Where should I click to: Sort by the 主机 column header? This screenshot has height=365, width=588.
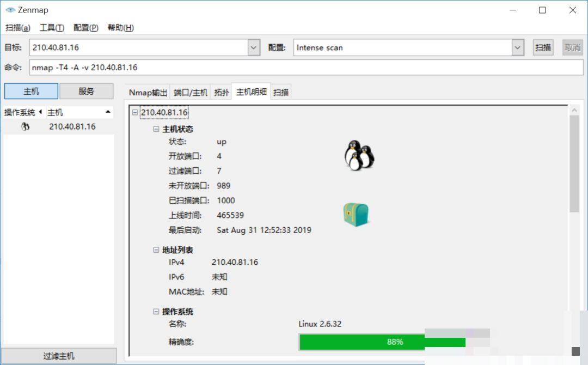(x=79, y=112)
